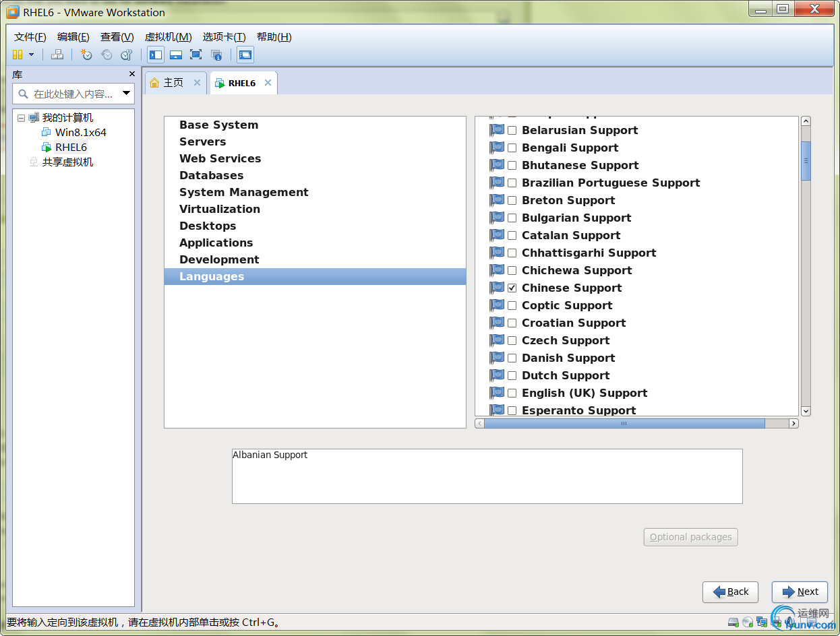Switch to Unity mode icon
Image resolution: width=840 pixels, height=636 pixels.
216,55
